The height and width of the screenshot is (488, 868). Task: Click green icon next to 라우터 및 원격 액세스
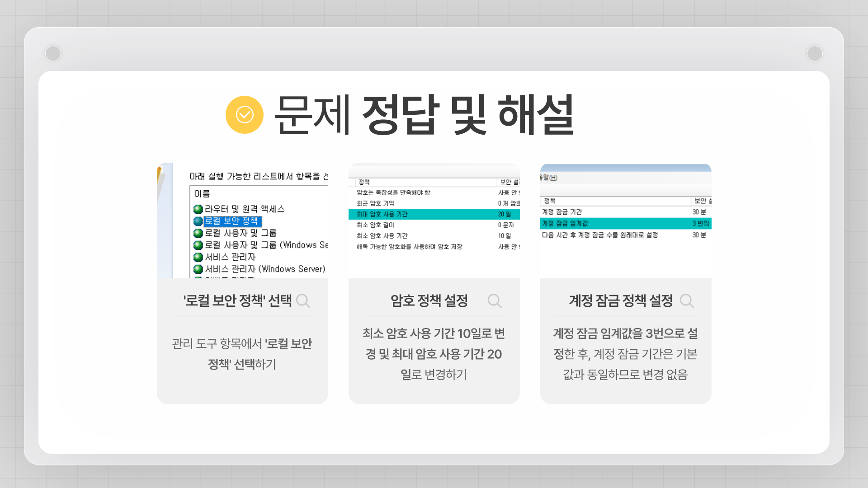coord(198,209)
